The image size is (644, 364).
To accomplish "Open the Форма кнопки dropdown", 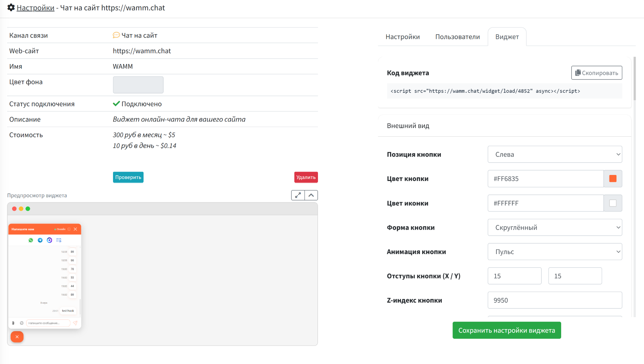I will (x=555, y=228).
